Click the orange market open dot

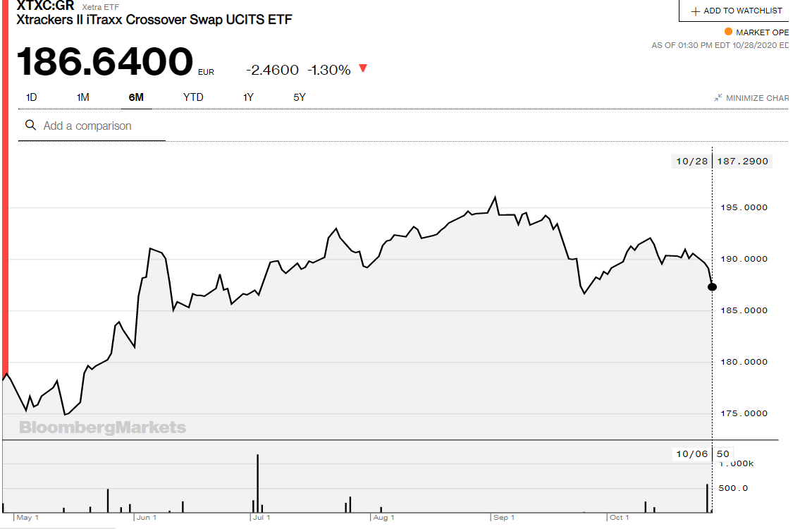728,32
